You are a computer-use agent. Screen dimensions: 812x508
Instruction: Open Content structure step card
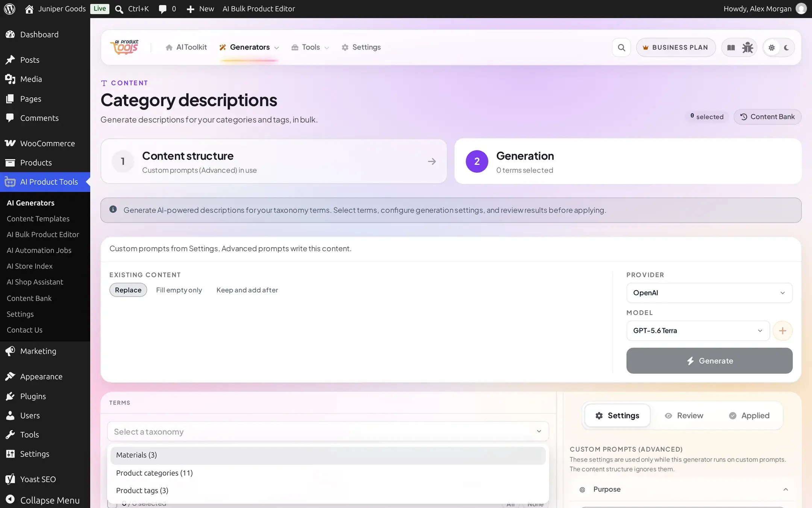[274, 161]
